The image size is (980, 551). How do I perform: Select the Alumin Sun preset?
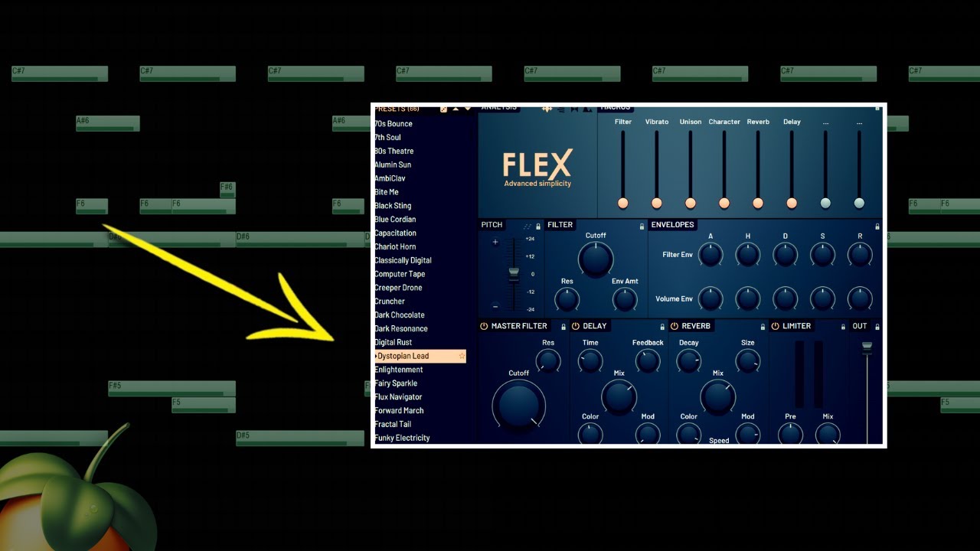393,165
